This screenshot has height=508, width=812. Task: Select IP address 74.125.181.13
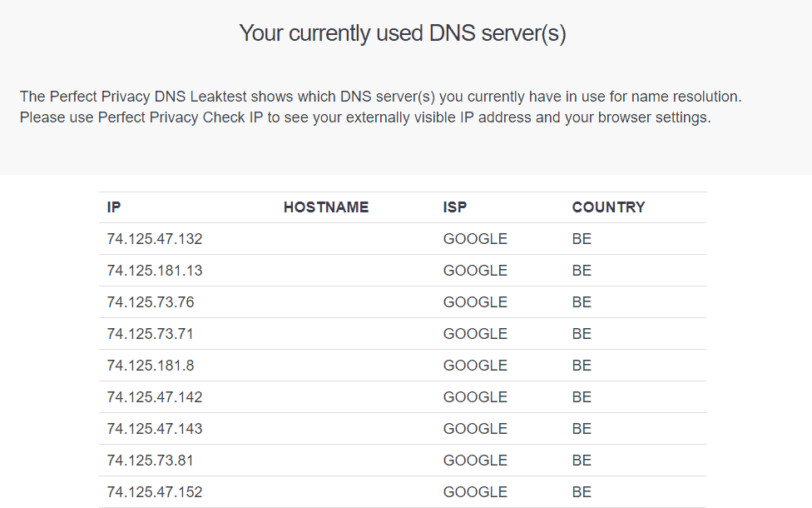click(x=155, y=271)
